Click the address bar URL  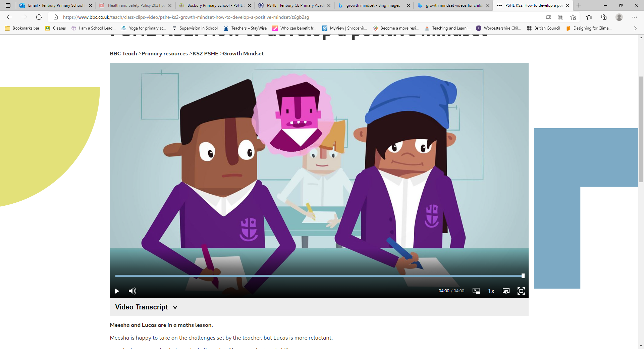186,17
